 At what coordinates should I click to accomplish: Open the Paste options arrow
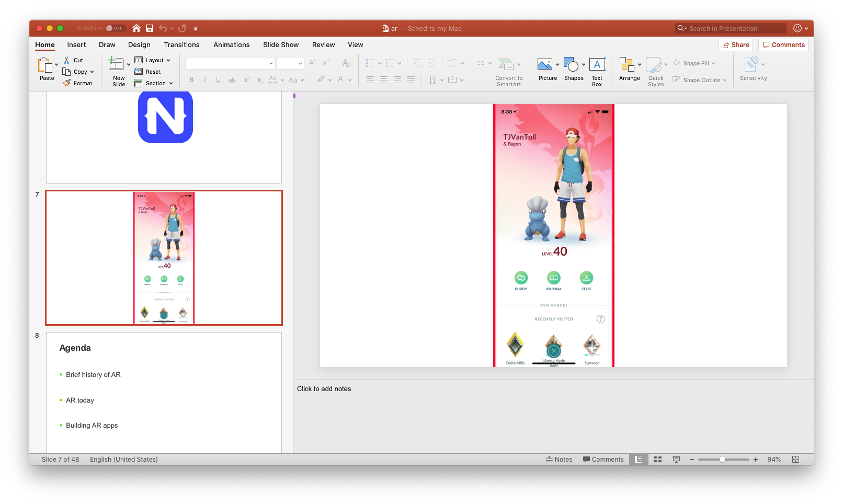click(x=56, y=65)
